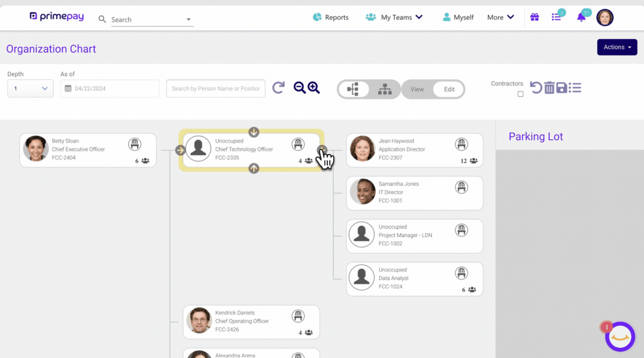Click Search by Person Name or Position field
The image size is (644, 358).
[216, 88]
